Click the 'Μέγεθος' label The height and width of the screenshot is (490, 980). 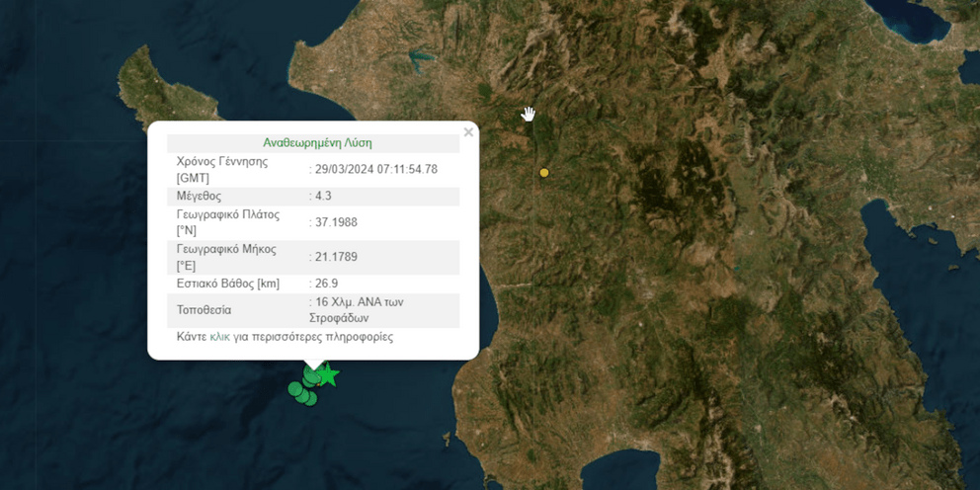click(199, 197)
